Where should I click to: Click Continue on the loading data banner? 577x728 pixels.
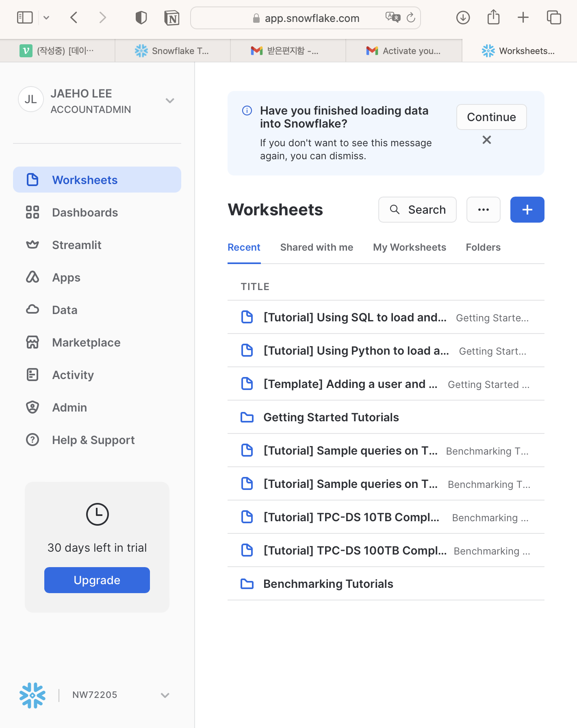[x=491, y=117]
